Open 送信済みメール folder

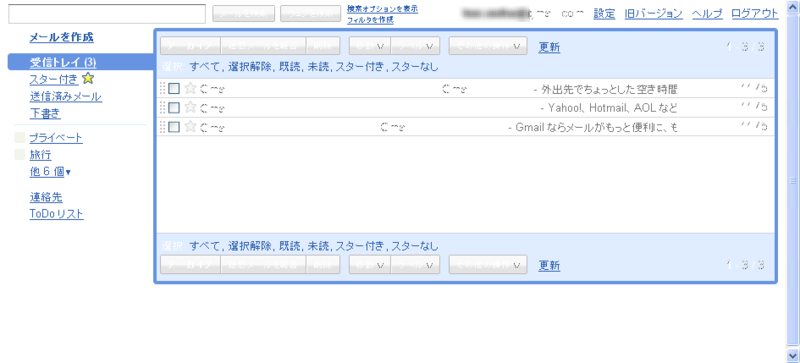click(66, 96)
